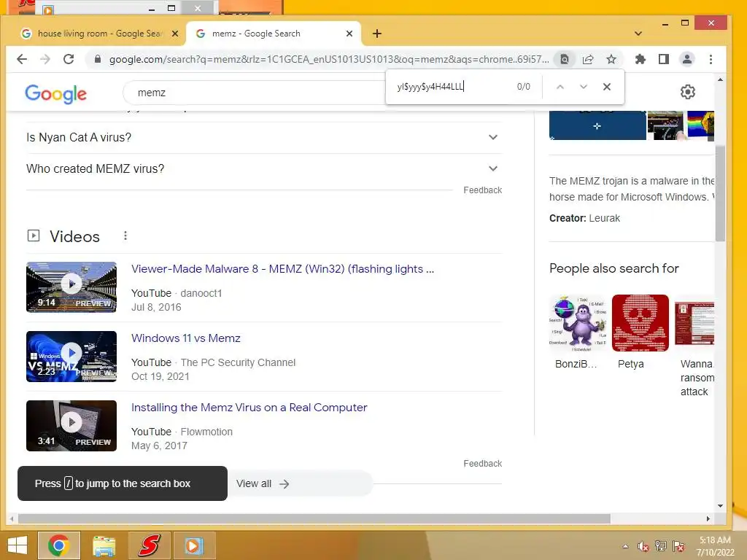747x560 pixels.
Task: Click the horizontal scrollbar at the bottom
Action: point(314,518)
